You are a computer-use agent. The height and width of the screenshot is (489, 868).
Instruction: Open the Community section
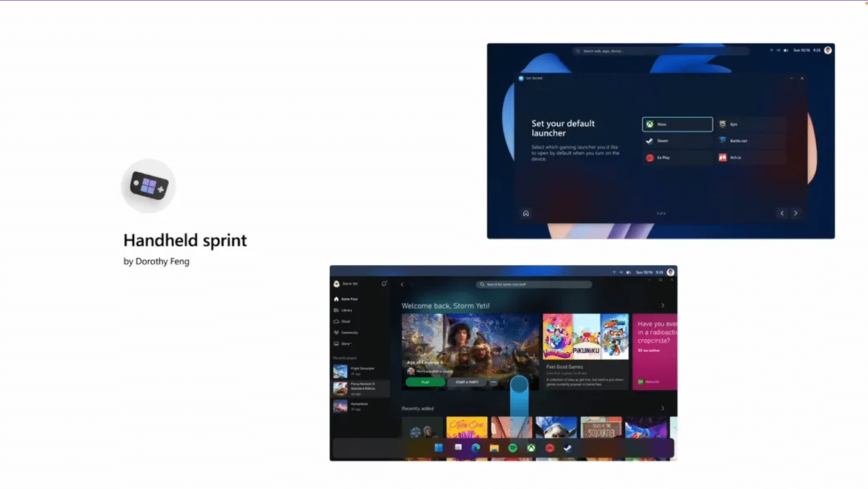[x=350, y=333]
